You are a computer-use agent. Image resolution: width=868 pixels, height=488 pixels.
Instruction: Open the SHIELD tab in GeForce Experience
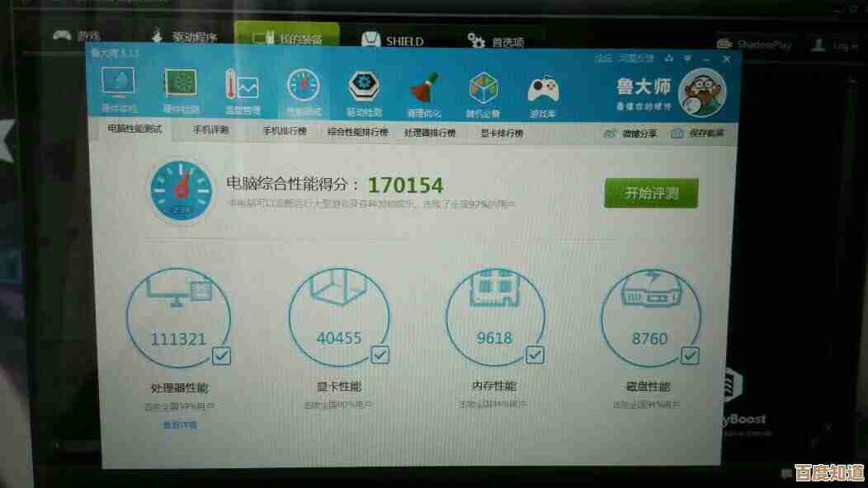[394, 40]
